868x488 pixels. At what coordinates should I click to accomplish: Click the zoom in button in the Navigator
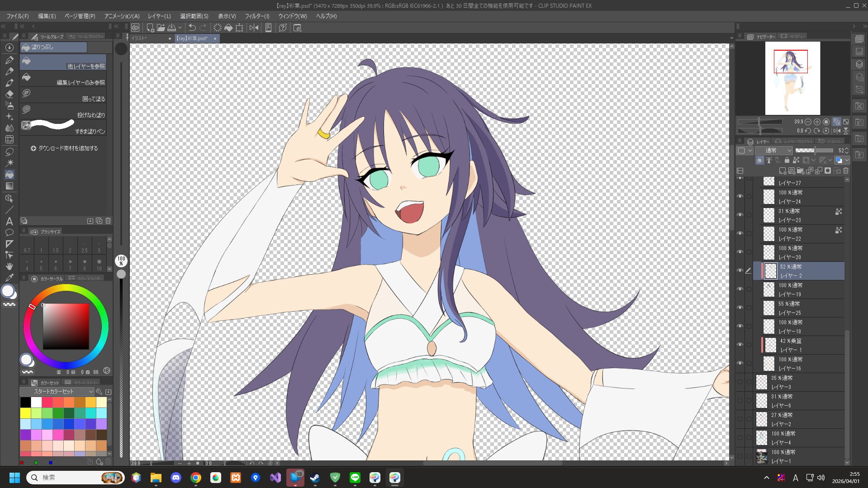tap(817, 122)
